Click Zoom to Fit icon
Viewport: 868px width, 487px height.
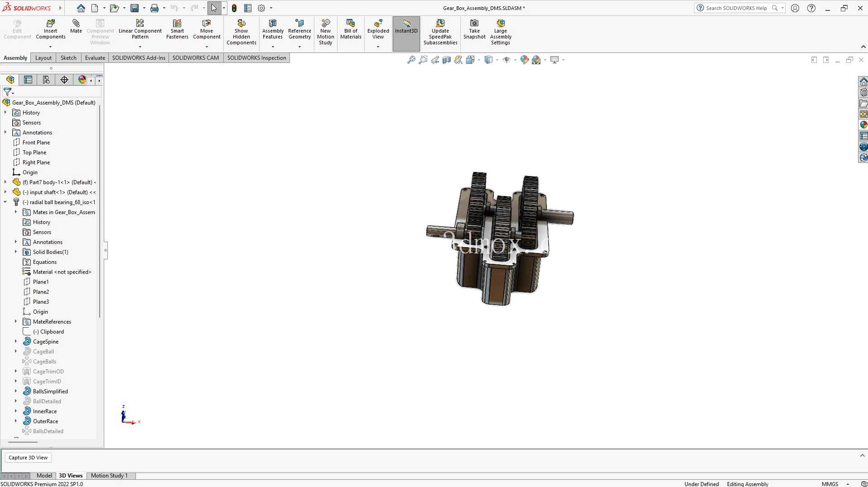tap(411, 60)
